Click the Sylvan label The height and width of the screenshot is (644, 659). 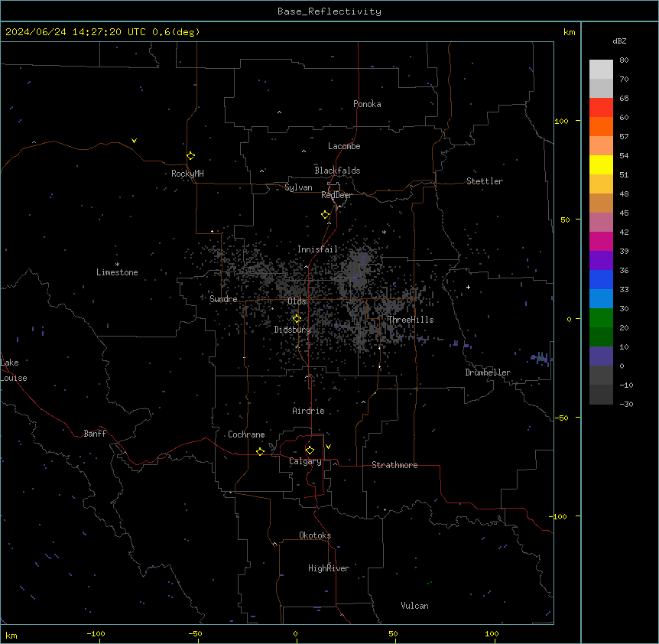(298, 187)
